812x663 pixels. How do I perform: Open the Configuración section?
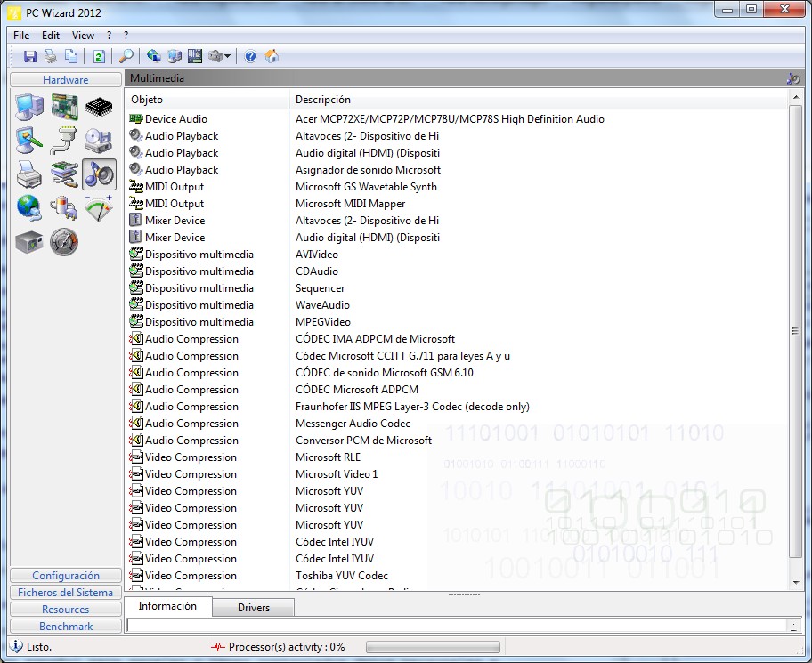(66, 576)
